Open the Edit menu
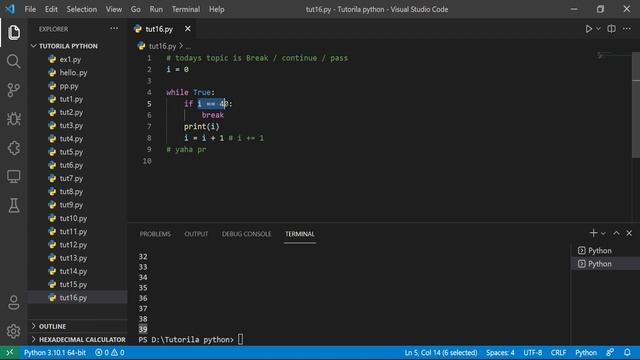This screenshot has height=360, width=640. point(51,9)
